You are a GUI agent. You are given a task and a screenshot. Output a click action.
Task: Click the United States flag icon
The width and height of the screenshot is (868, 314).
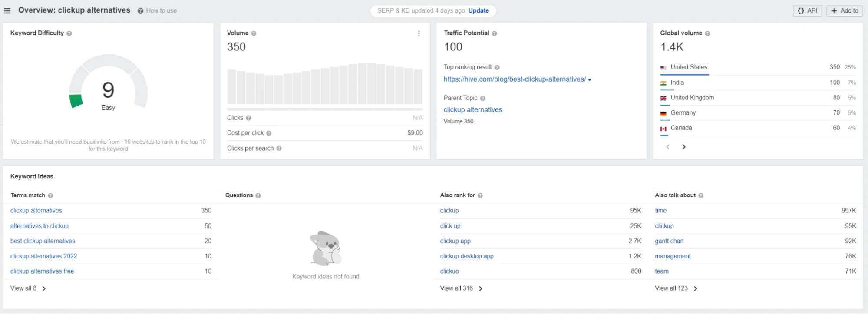663,68
